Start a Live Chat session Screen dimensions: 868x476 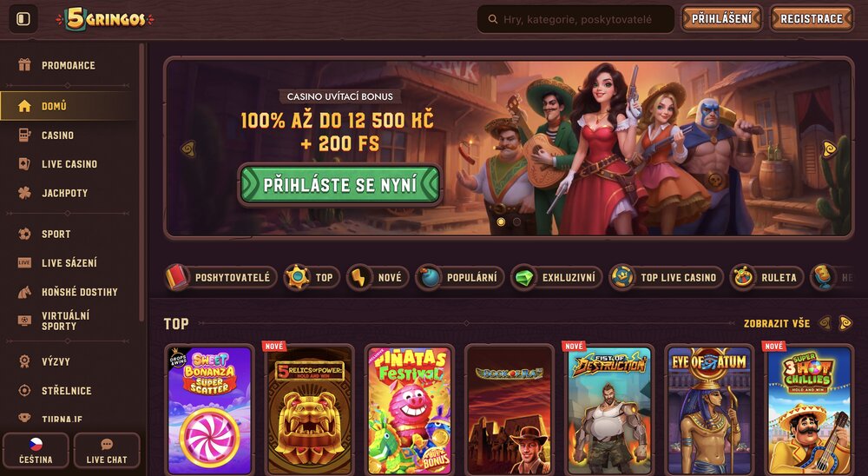(107, 451)
